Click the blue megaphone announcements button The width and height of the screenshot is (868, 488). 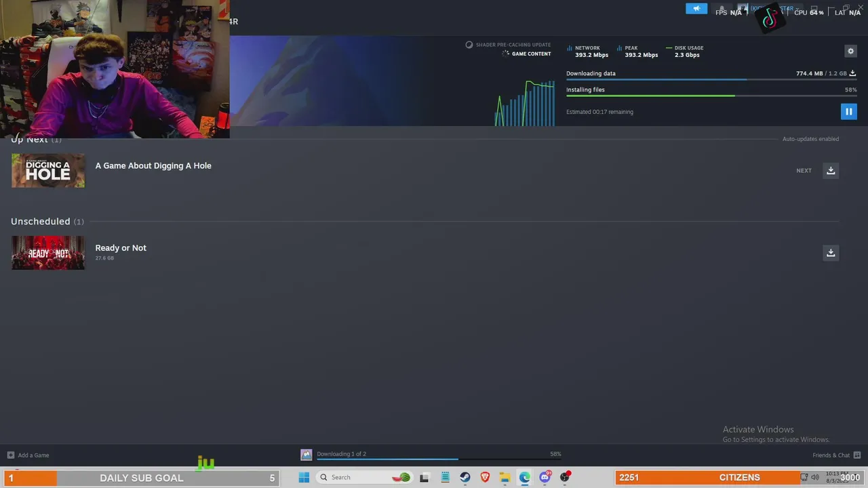point(696,9)
